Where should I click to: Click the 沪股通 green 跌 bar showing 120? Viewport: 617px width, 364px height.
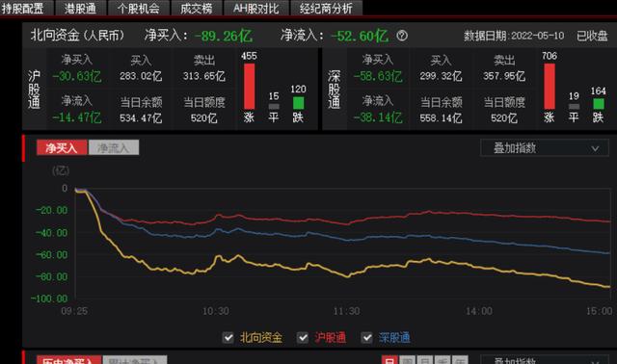(298, 103)
